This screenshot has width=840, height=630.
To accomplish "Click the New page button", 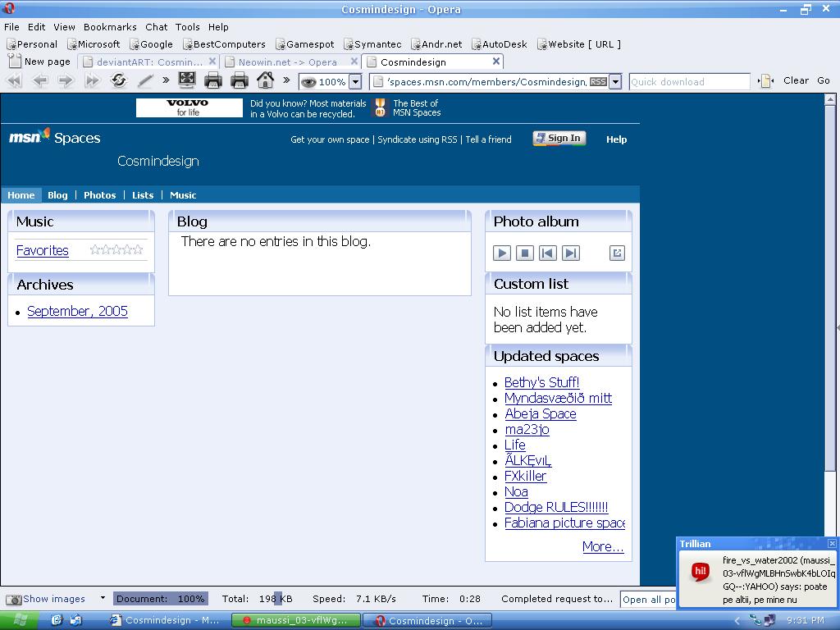I will 39,62.
